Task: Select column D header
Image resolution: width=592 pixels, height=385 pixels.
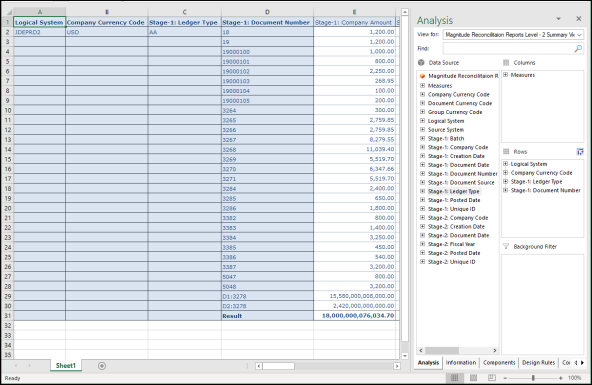Action: [x=267, y=12]
